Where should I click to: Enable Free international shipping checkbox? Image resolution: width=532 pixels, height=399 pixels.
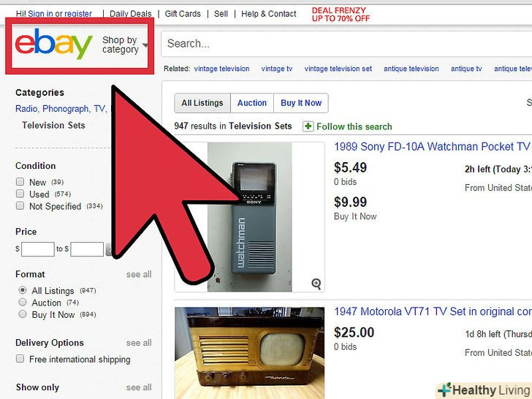[20, 359]
